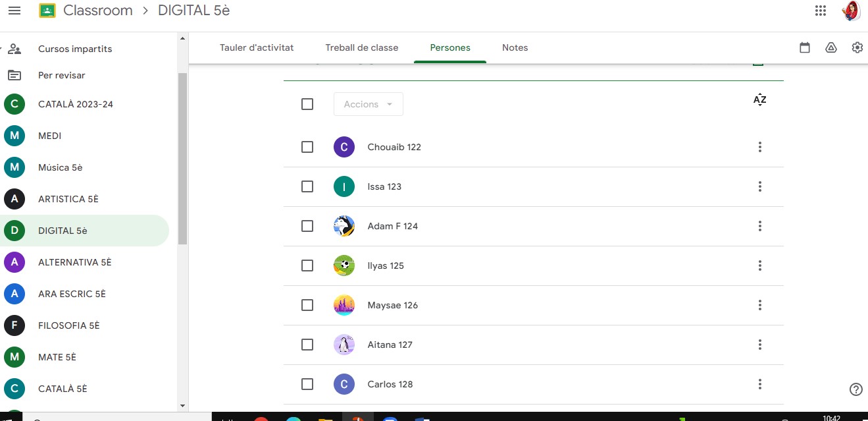Switch to the Tauler d'activitat tab
The width and height of the screenshot is (868, 421).
pyautogui.click(x=257, y=47)
